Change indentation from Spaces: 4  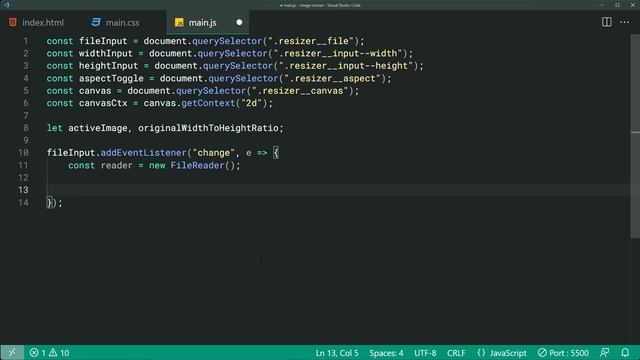tap(386, 353)
